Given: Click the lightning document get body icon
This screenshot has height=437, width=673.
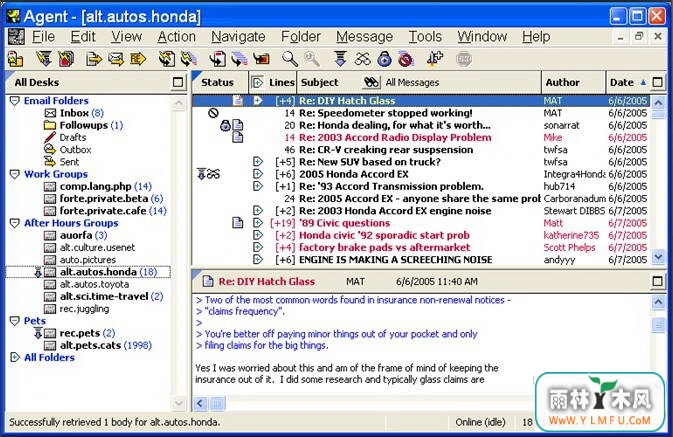Looking at the screenshot, I should coord(167,59).
